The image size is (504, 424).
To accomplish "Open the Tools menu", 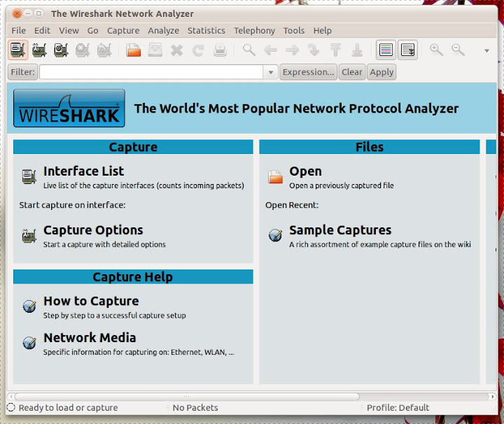I will 294,31.
